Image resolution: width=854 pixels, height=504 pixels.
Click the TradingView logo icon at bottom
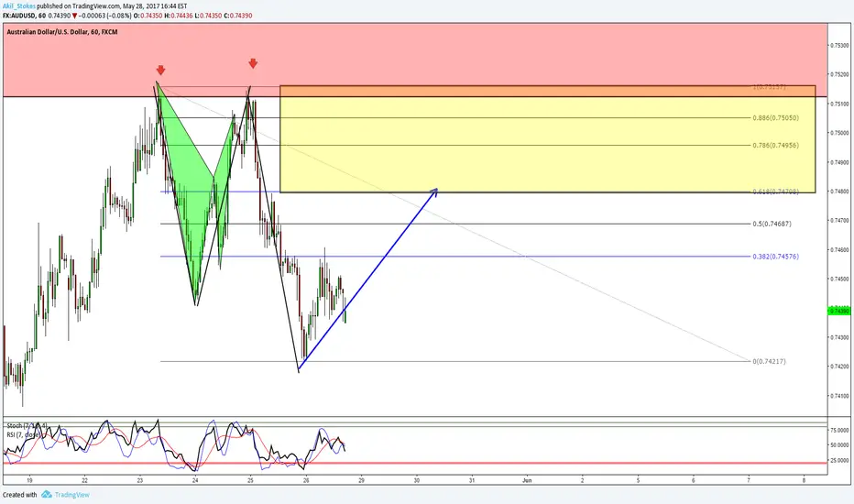47,494
